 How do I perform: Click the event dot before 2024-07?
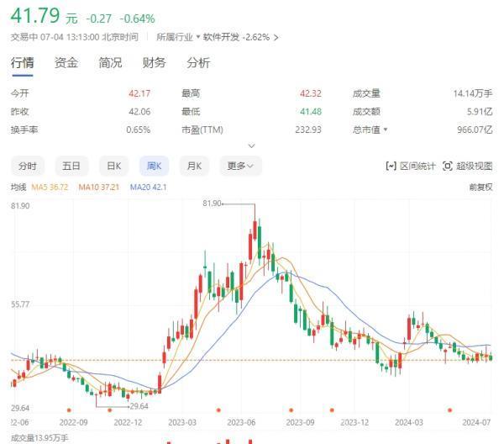(450, 410)
